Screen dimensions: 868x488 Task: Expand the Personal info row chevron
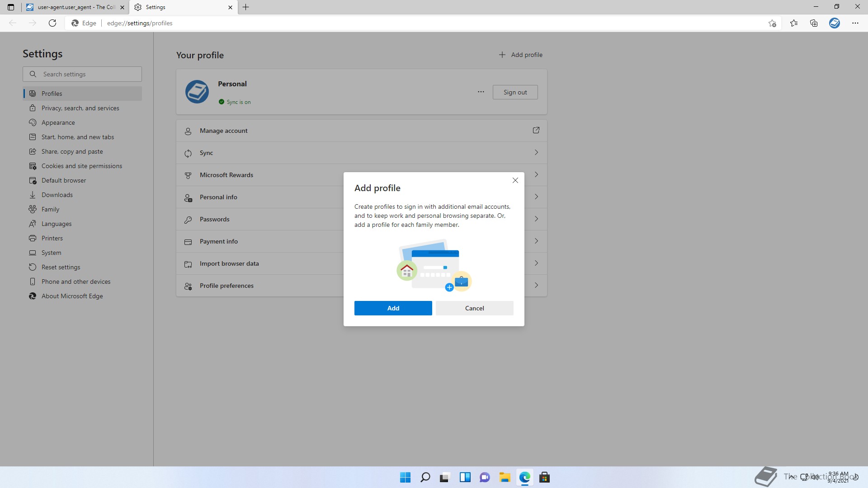(536, 197)
